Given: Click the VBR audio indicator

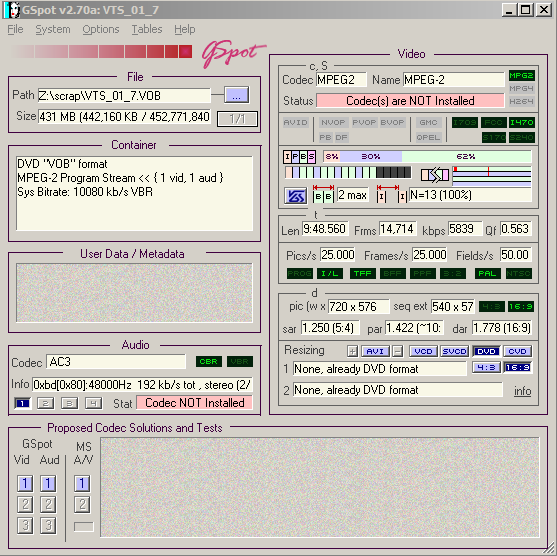Looking at the screenshot, I should [240, 362].
